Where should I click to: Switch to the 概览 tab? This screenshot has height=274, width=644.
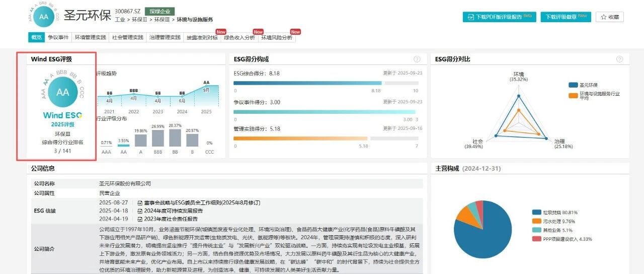(36, 37)
